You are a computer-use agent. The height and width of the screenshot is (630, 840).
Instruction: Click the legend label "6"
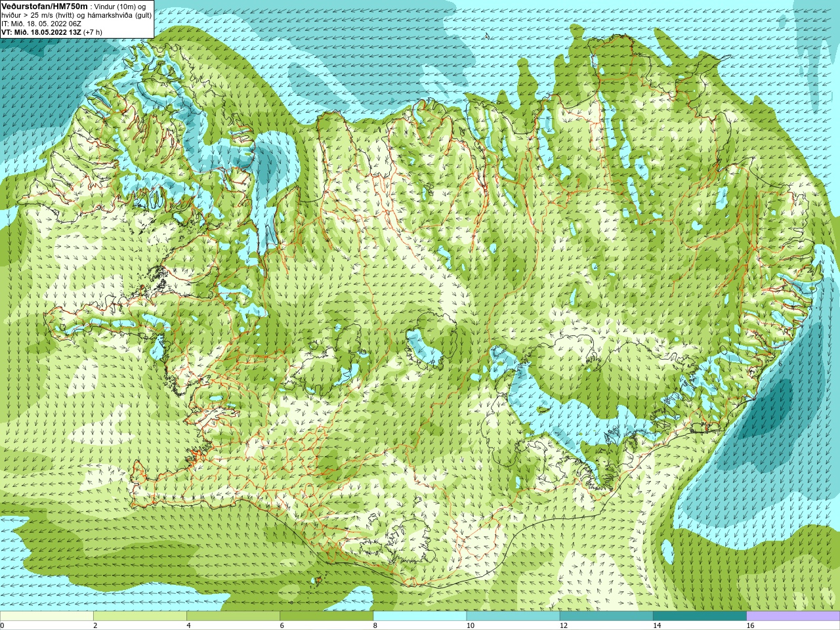282,625
